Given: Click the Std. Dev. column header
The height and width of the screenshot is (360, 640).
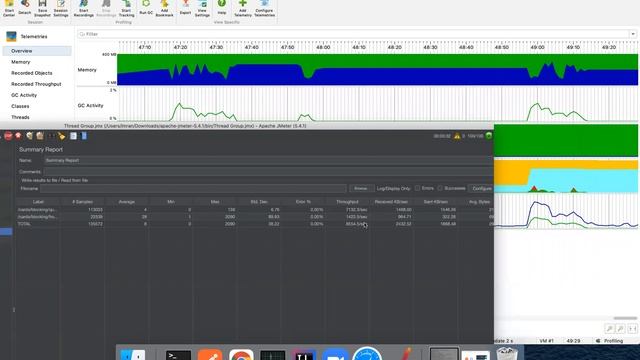Looking at the screenshot, I should click(259, 202).
